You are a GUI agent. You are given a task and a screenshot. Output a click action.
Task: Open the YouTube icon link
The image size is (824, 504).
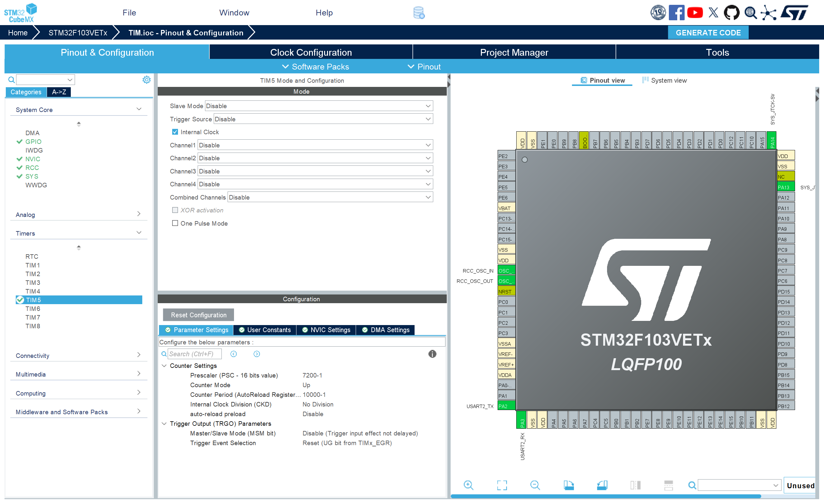point(695,13)
